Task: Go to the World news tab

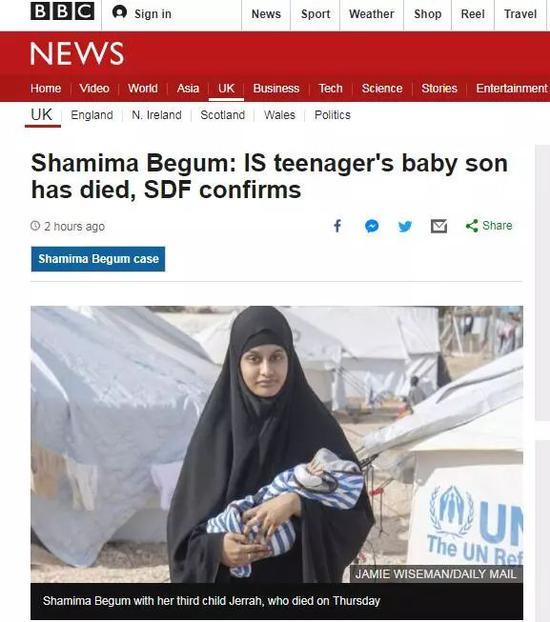Action: click(x=142, y=88)
